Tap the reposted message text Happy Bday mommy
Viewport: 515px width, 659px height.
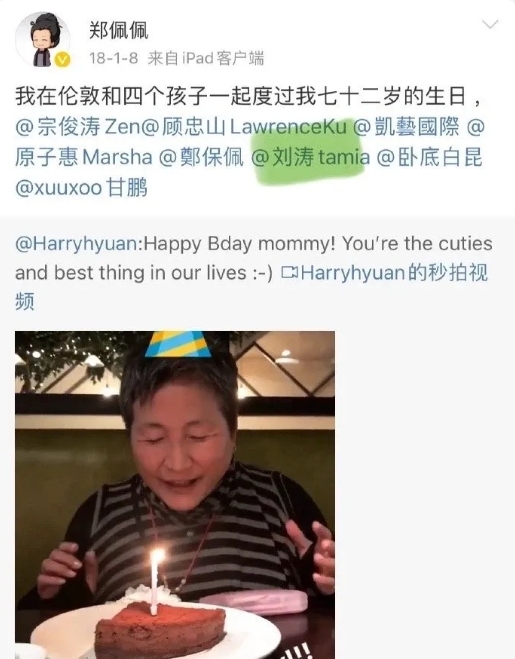[254, 258]
